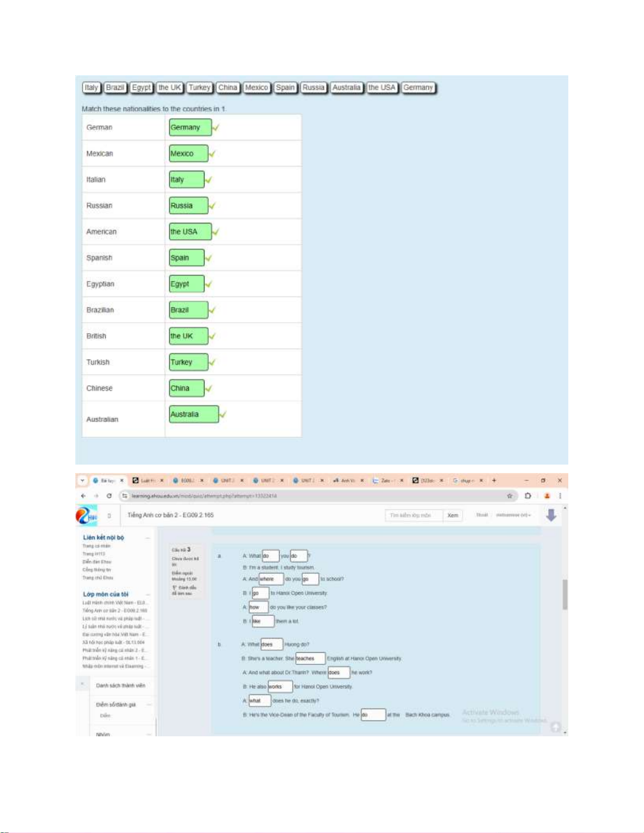Bookmark this page with the star icon
This screenshot has height=833, width=644.
(509, 496)
